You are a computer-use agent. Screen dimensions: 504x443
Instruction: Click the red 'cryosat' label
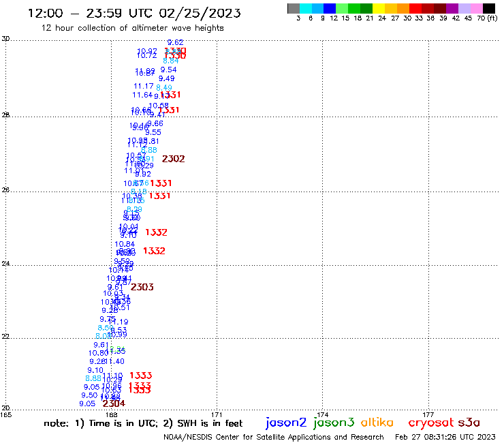click(x=431, y=423)
